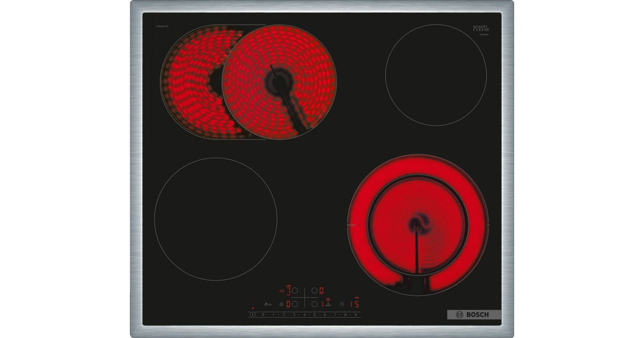
Task: Click the Bosch logo badge
Action: (x=474, y=315)
